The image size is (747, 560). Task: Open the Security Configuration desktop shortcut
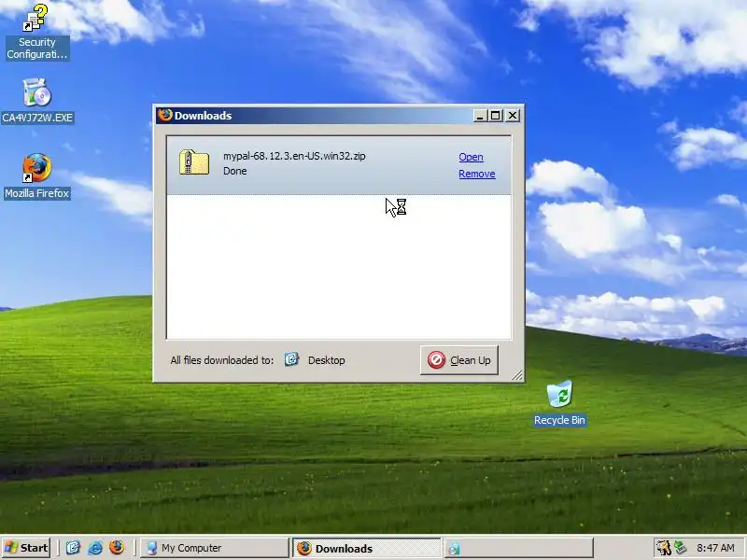[x=36, y=32]
